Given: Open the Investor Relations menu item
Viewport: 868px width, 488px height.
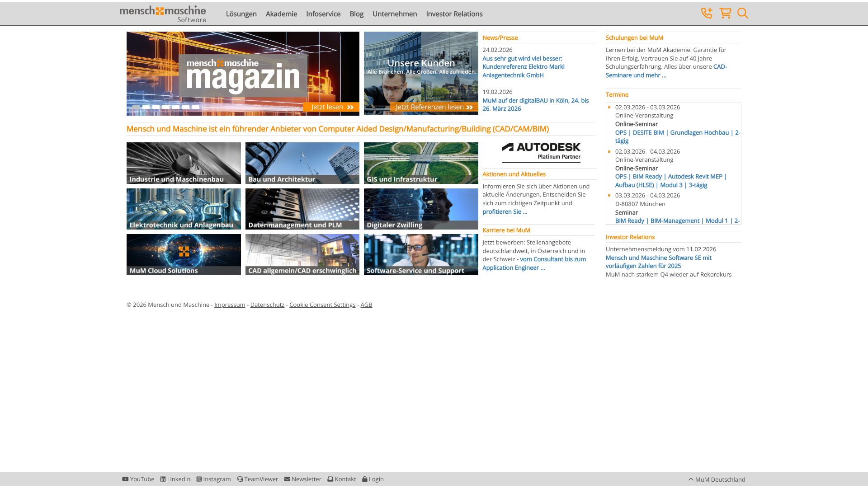Looking at the screenshot, I should click(454, 14).
